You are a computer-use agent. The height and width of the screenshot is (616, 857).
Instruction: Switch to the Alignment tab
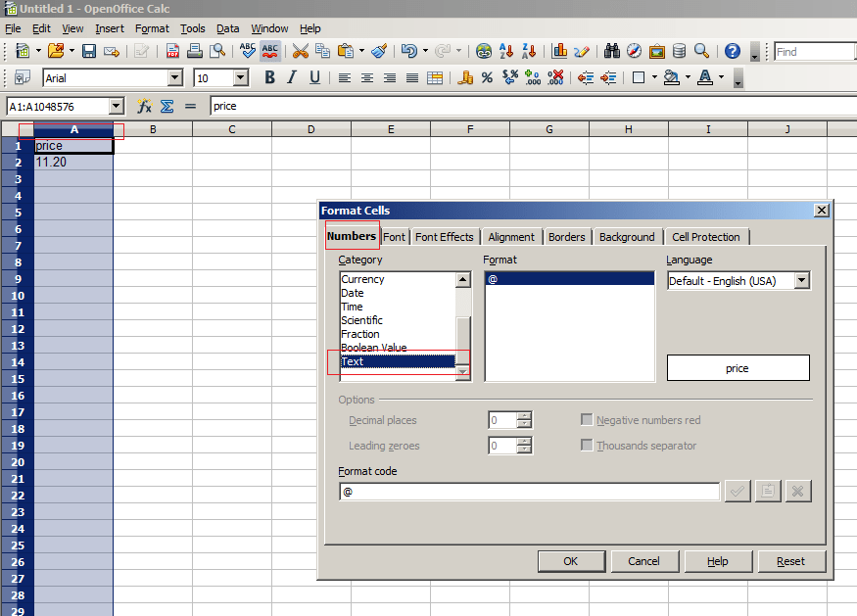click(x=511, y=237)
